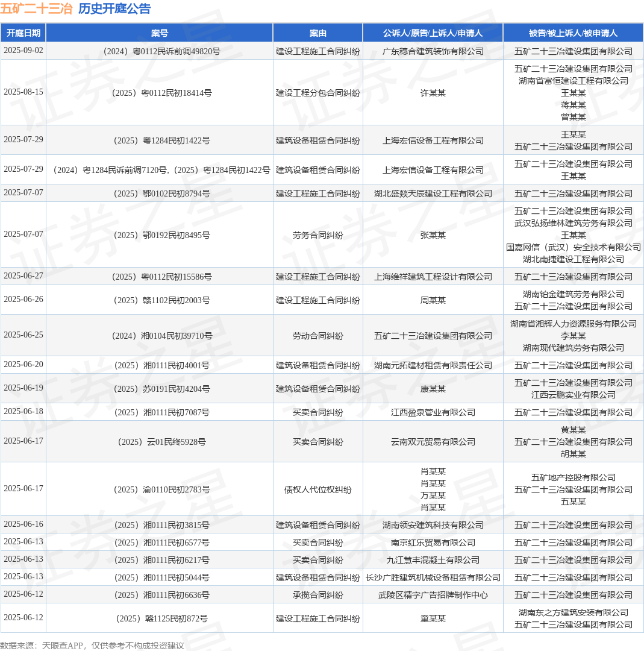Click defendant 湖北南捷建设工程有限公司
The width and height of the screenshot is (644, 651).
pyautogui.click(x=574, y=259)
